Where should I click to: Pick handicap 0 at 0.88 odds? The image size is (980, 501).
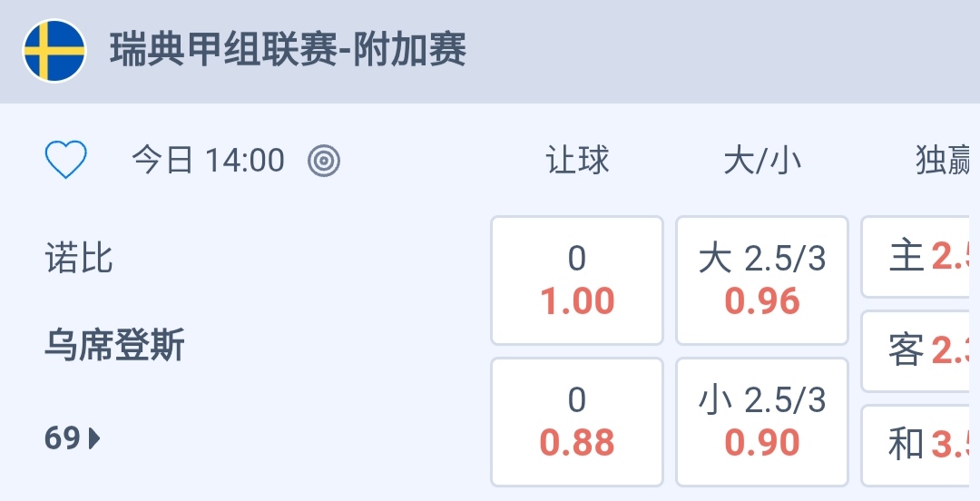(577, 422)
